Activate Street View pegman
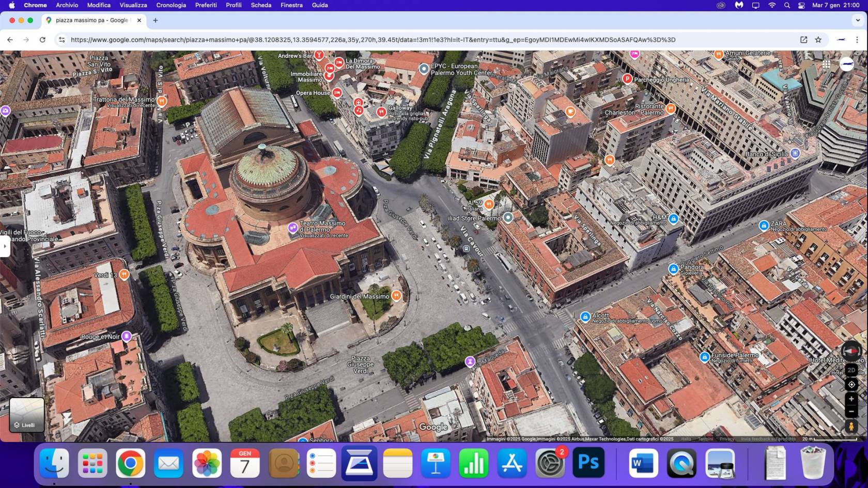Viewport: 868px width, 488px height. pyautogui.click(x=851, y=427)
